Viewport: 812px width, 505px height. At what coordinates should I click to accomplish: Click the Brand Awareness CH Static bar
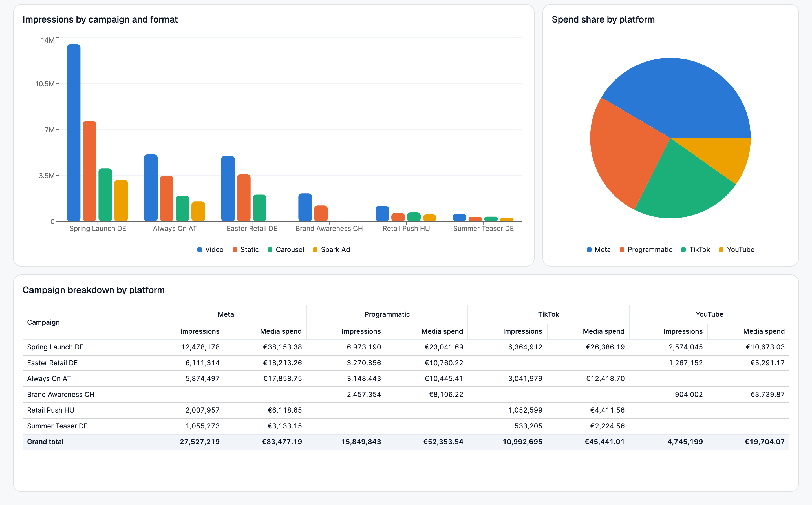point(321,213)
